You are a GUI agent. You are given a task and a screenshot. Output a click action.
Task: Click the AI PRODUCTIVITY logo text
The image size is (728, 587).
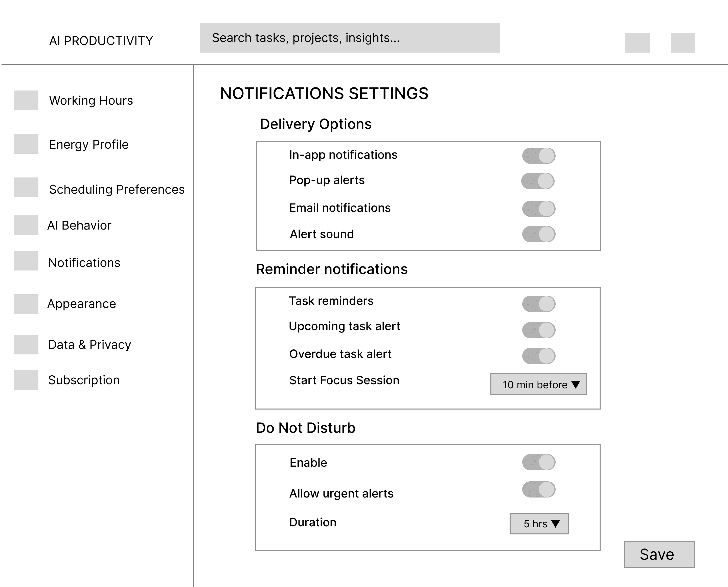[x=101, y=41]
